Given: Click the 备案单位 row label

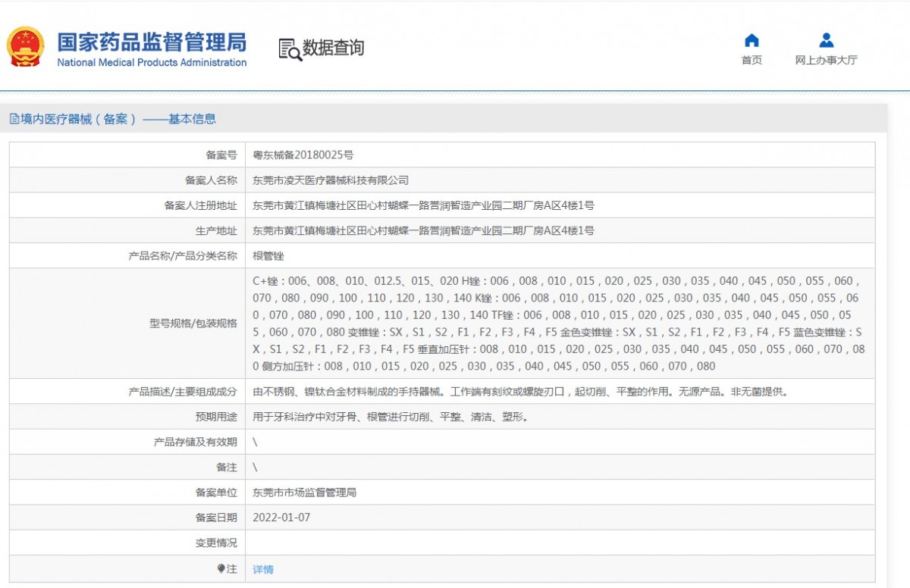Looking at the screenshot, I should point(216,493).
